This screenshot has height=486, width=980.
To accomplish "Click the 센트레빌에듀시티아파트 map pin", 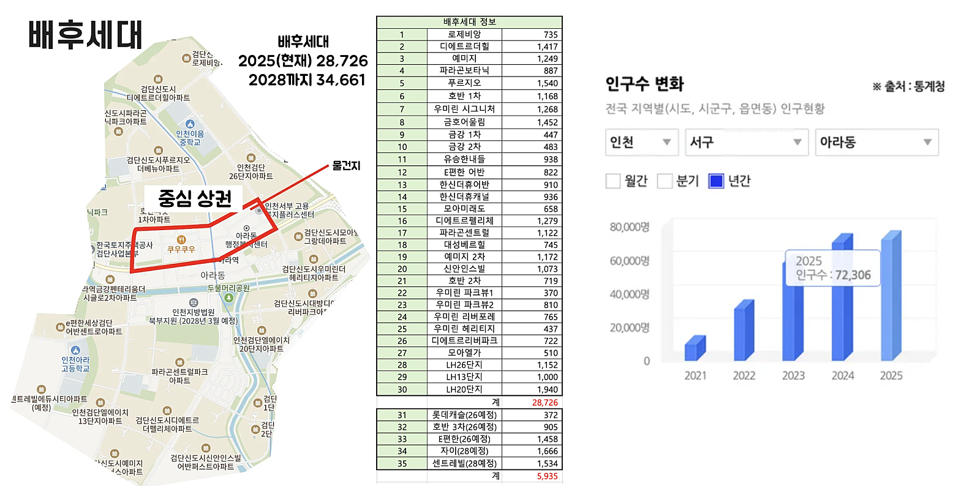I will pos(41,389).
